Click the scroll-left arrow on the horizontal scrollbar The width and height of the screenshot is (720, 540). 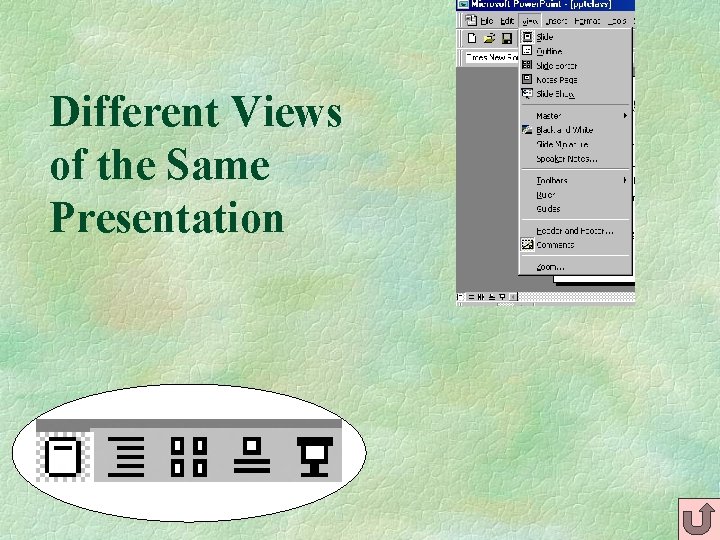513,297
